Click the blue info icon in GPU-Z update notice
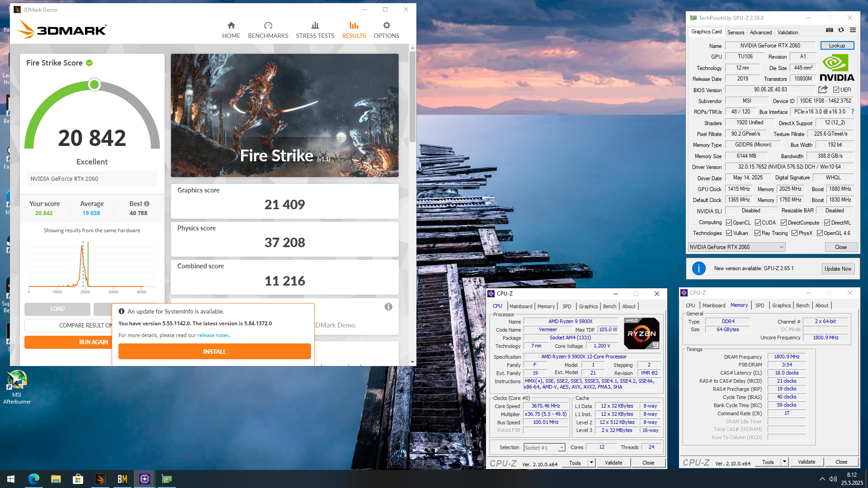 (x=699, y=268)
